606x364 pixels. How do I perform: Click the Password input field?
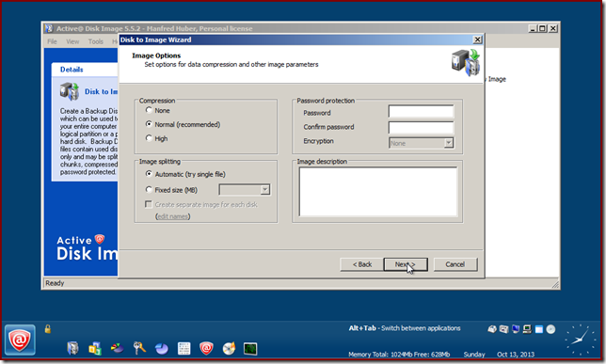point(421,112)
